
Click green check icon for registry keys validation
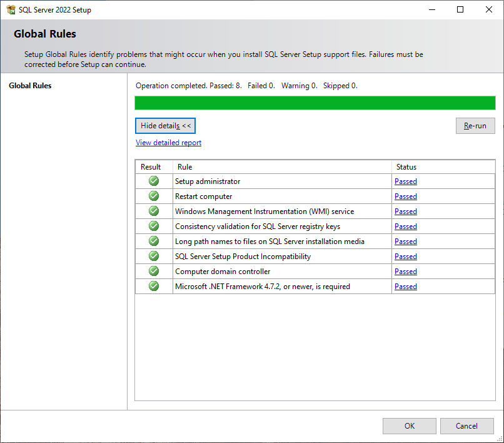[154, 227]
